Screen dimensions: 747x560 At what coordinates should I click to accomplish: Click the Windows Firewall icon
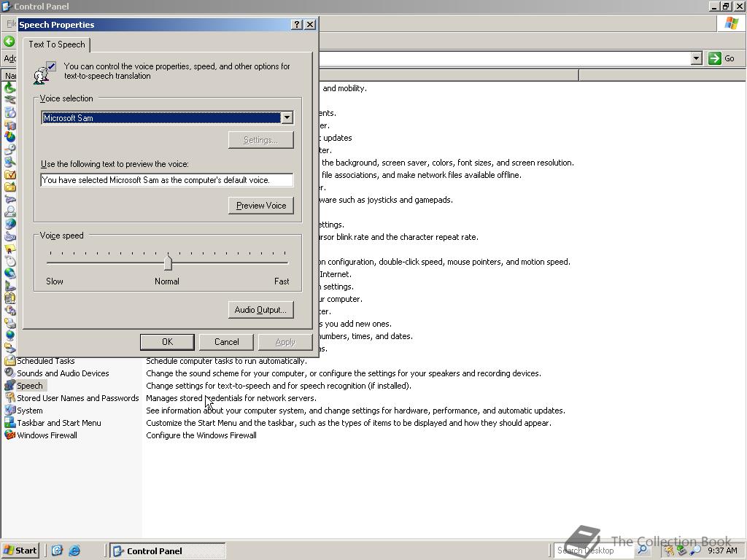pos(9,435)
